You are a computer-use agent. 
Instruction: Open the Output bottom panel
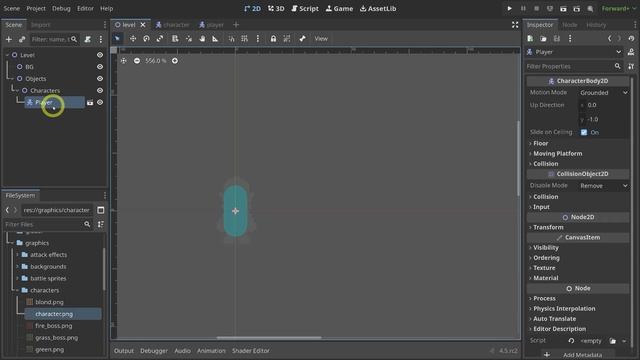[124, 351]
